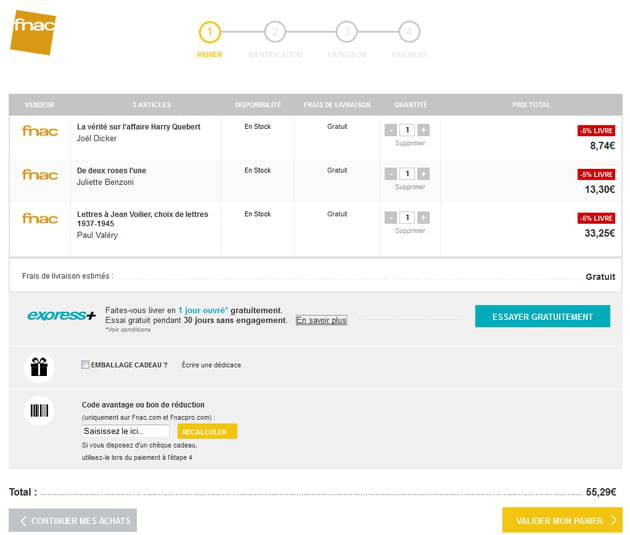630x535 pixels.
Task: Remove Lettres à Jean Voilier from cart
Action: tap(410, 231)
